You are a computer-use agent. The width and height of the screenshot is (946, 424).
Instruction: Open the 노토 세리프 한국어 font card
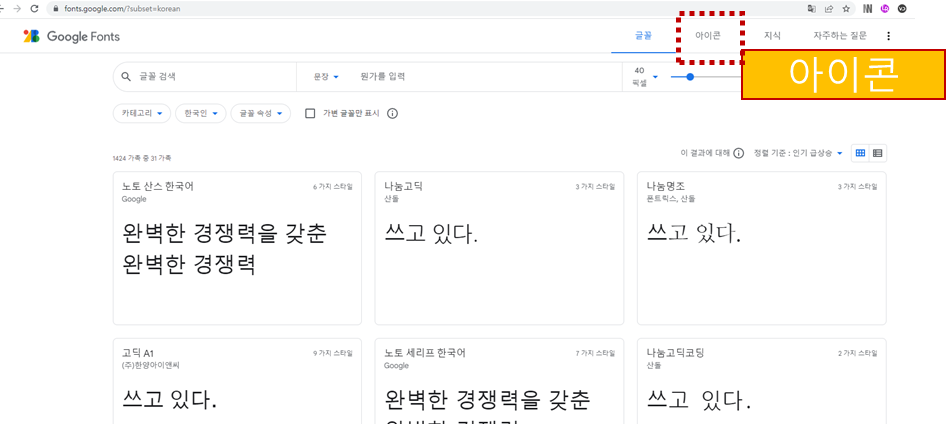tap(500, 381)
